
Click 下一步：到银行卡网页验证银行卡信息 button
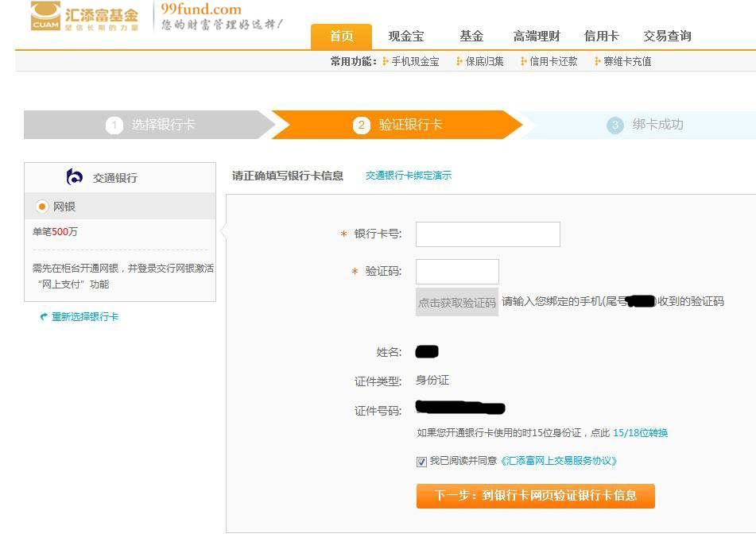point(535,496)
